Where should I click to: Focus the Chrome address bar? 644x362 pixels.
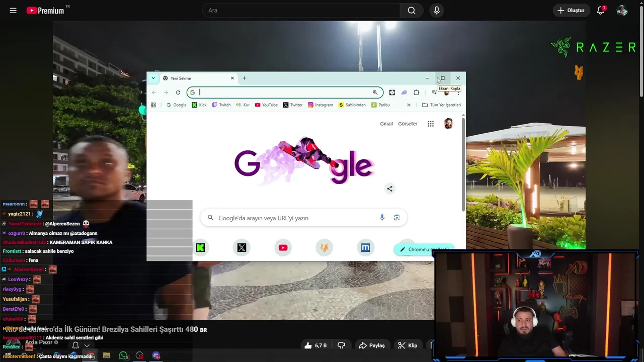(285, 93)
